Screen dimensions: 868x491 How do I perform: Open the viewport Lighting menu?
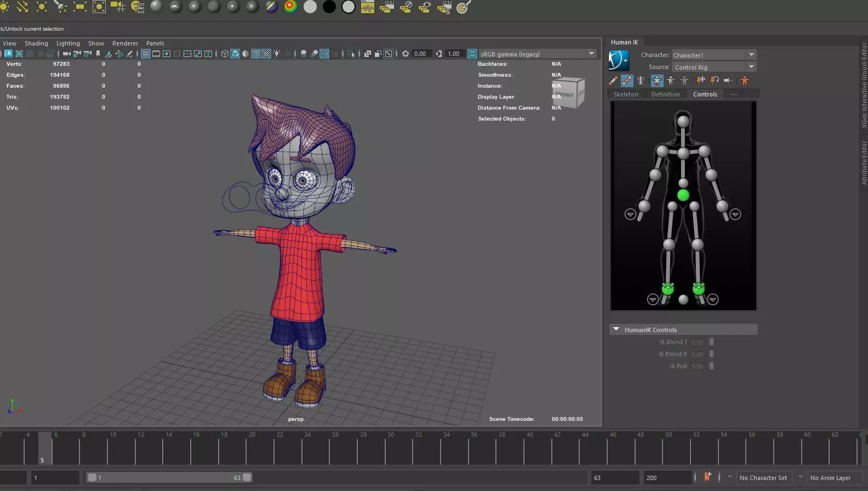pos(68,43)
